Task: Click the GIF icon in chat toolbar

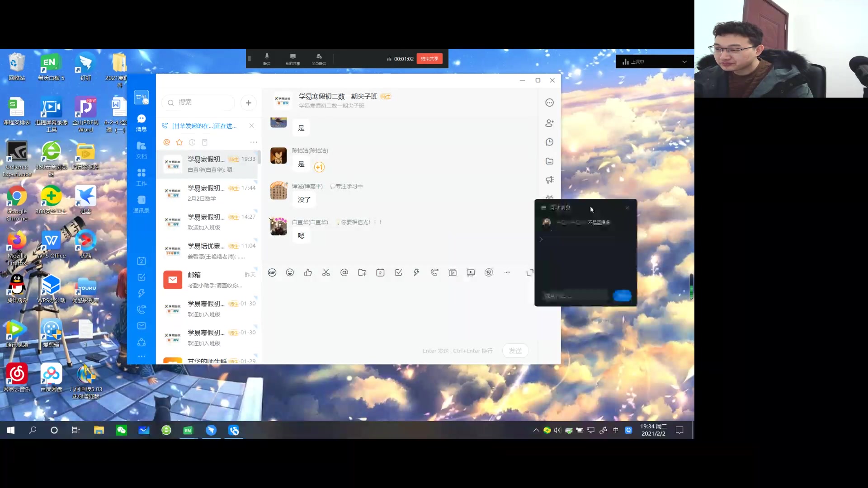Action: point(272,272)
